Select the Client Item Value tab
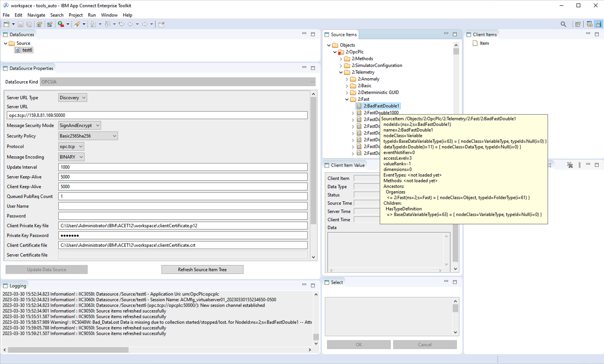This screenshot has width=604, height=364. coord(344,165)
